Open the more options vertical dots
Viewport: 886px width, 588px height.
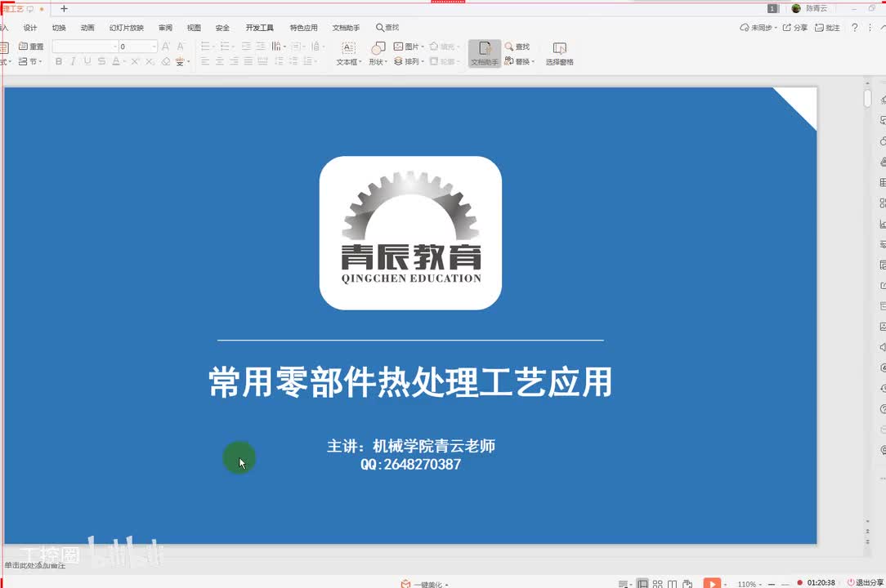point(870,27)
